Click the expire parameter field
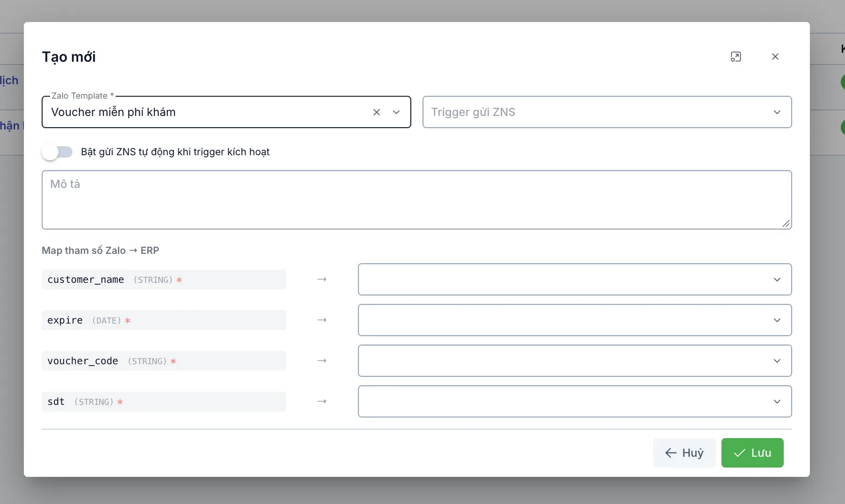 coord(164,320)
